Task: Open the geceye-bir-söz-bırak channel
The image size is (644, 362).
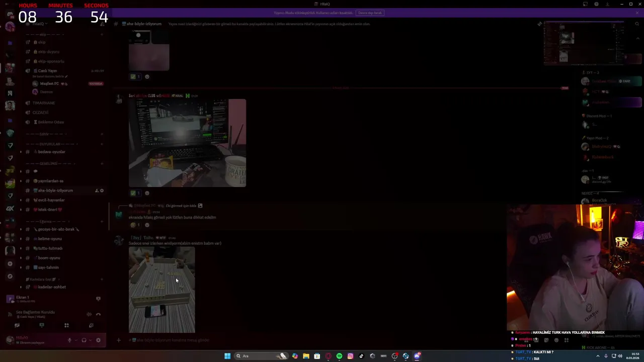Action: (56, 229)
